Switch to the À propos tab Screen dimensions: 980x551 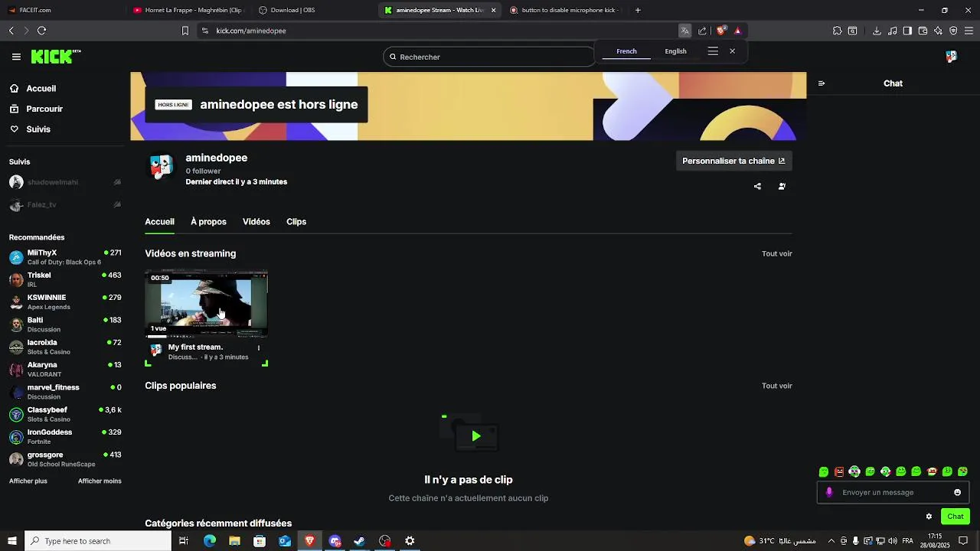pyautogui.click(x=208, y=222)
